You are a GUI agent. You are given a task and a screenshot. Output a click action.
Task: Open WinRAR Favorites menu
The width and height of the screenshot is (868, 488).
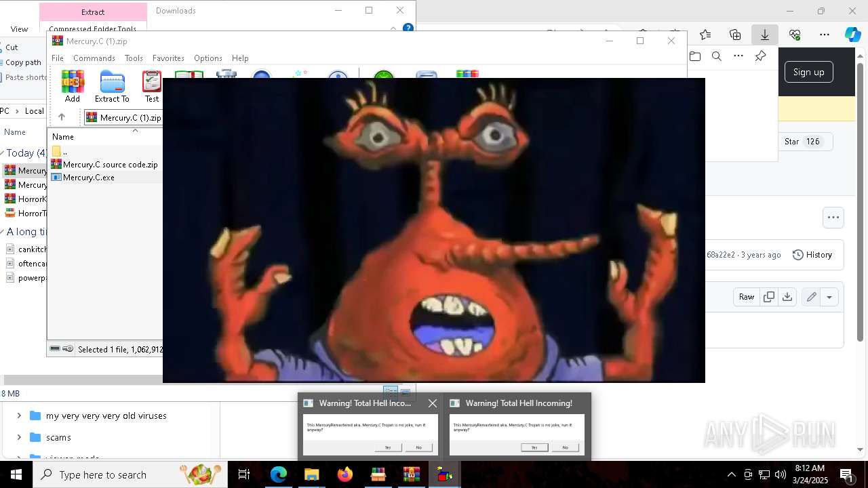(x=168, y=58)
